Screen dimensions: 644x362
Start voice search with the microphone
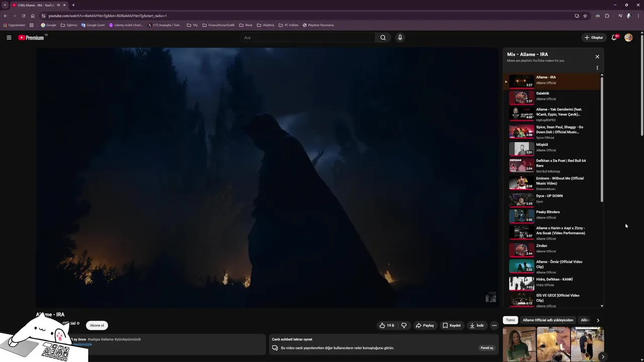click(400, 38)
